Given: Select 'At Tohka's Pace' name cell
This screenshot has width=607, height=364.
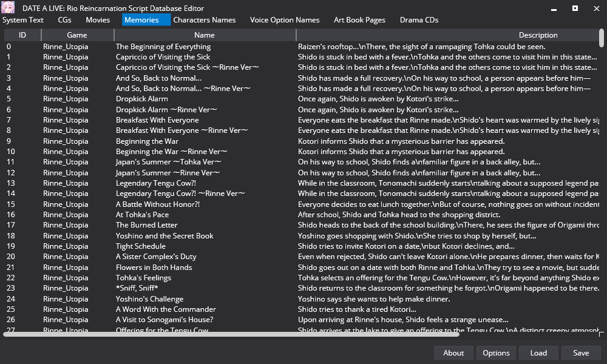Looking at the screenshot, I should [x=142, y=214].
